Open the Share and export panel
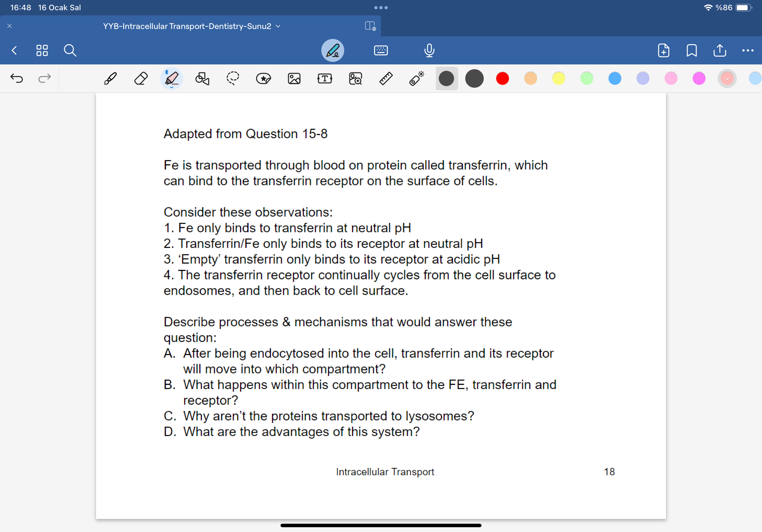The height and width of the screenshot is (532, 762). [719, 50]
